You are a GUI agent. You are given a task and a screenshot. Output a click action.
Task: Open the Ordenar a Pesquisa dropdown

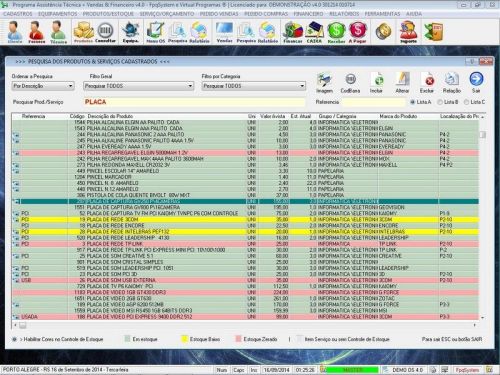(x=43, y=86)
